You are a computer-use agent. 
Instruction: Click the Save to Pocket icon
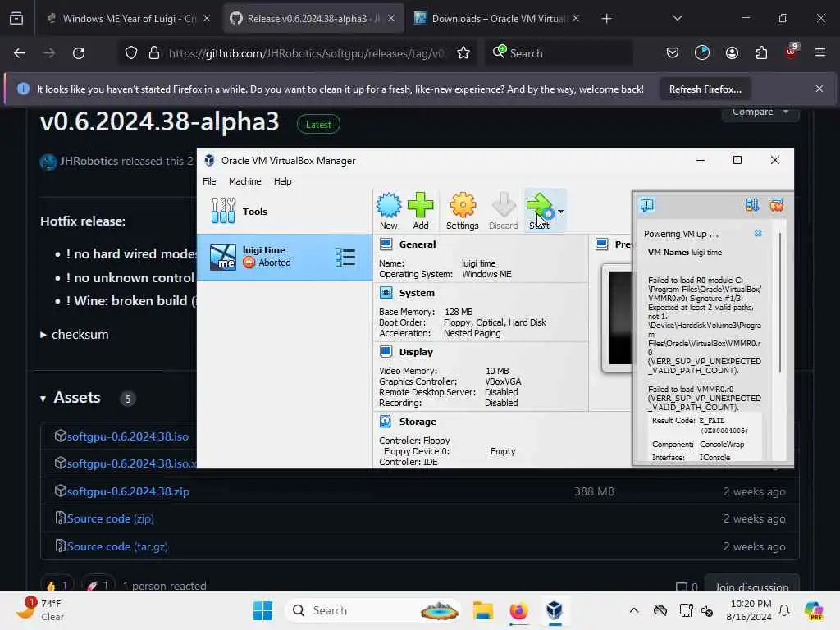tap(673, 52)
